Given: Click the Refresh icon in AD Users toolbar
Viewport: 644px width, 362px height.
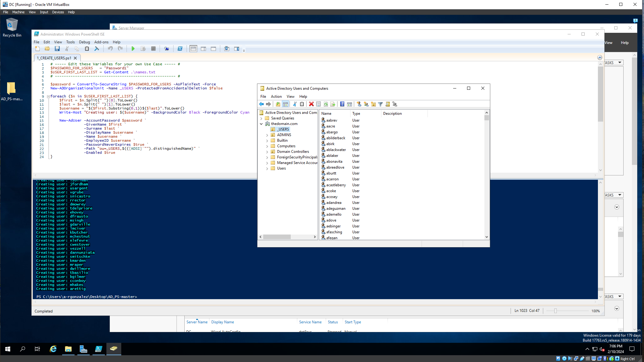Looking at the screenshot, I should click(326, 104).
